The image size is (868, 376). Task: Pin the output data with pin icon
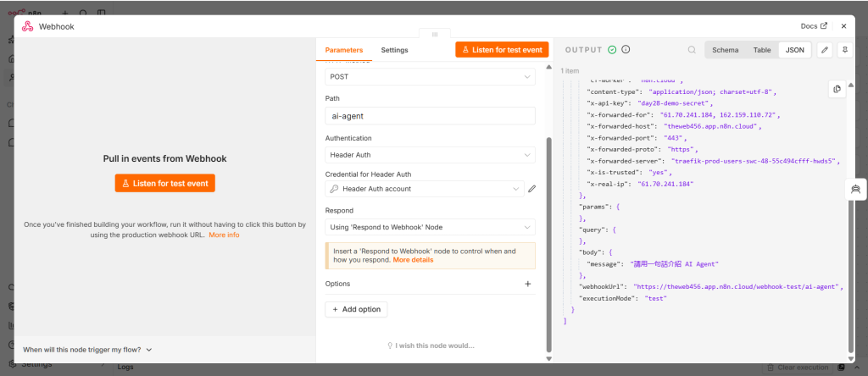845,50
